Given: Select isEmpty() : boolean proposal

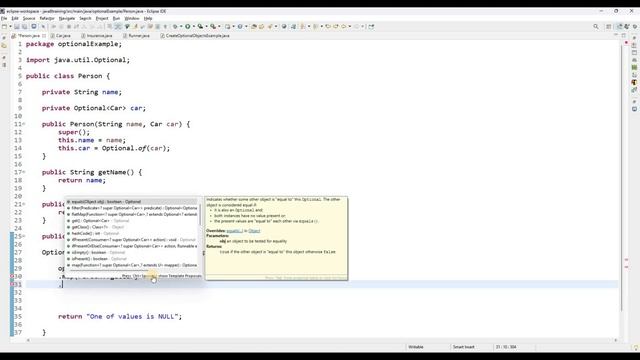Looking at the screenshot, I should pos(131,253).
